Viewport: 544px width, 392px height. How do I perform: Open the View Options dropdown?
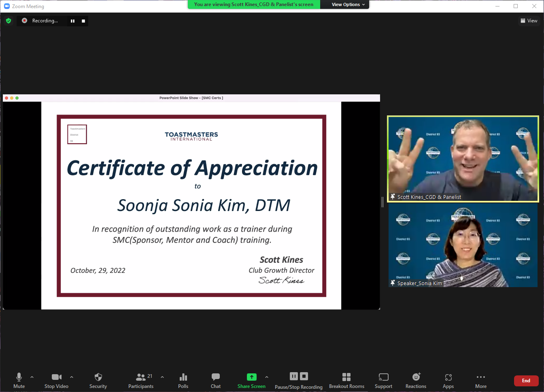click(348, 4)
